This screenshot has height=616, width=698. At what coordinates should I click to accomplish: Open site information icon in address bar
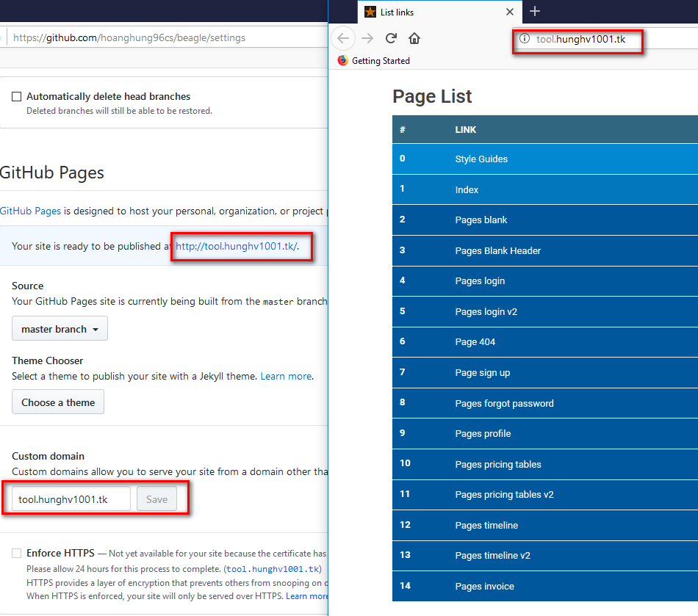[x=525, y=39]
